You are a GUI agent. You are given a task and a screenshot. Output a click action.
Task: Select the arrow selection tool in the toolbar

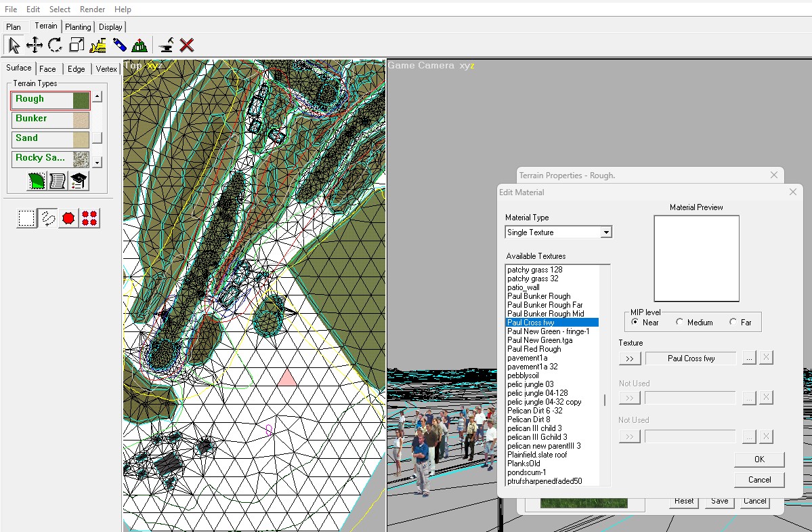[12, 45]
